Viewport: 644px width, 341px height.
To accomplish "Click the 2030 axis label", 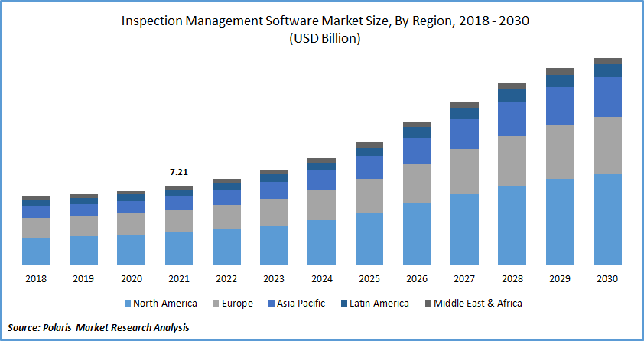I will point(607,279).
